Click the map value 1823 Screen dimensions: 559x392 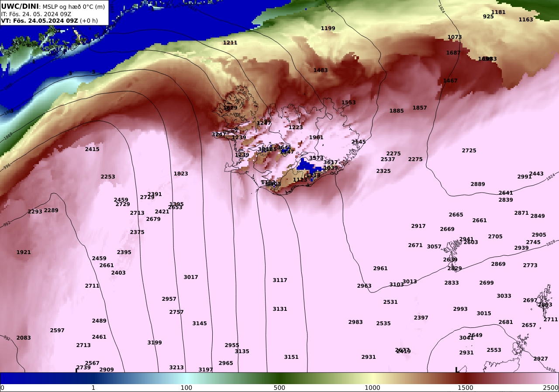click(181, 174)
